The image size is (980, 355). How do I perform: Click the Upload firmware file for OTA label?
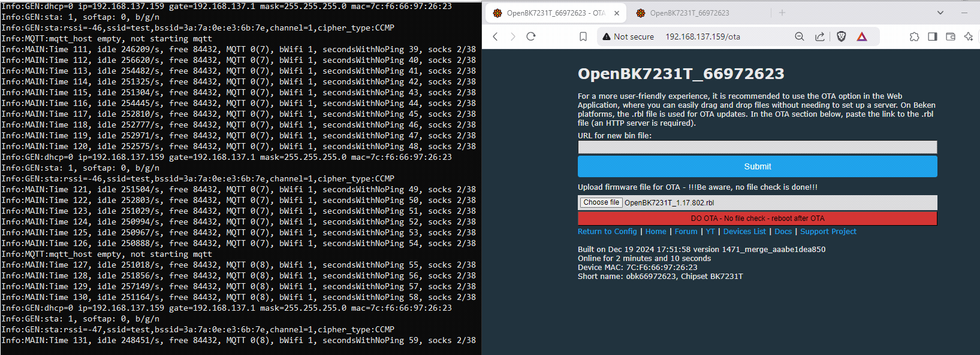tap(698, 187)
